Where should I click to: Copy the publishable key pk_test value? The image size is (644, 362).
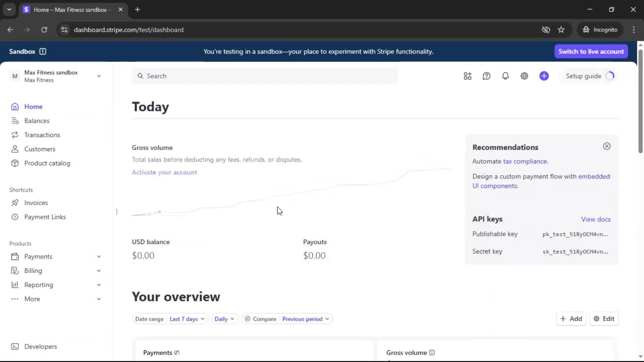[575, 234]
